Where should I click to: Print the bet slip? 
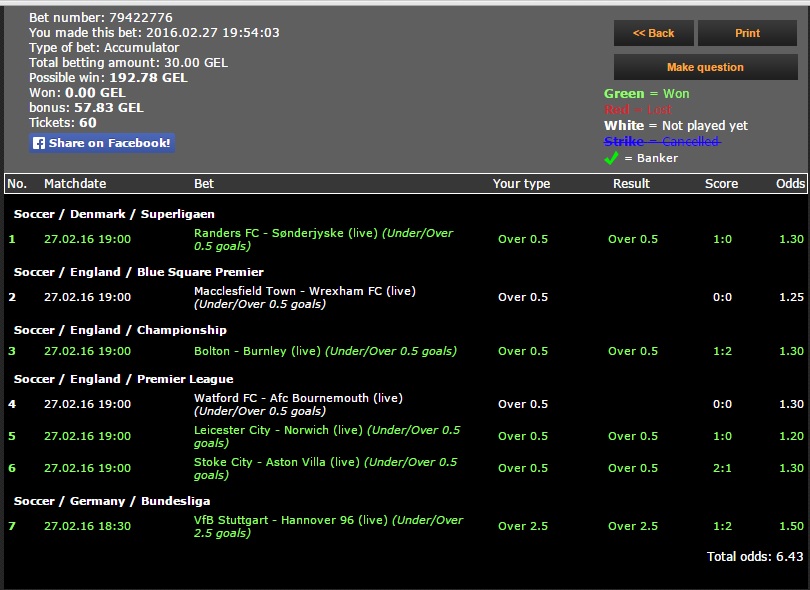coord(747,33)
